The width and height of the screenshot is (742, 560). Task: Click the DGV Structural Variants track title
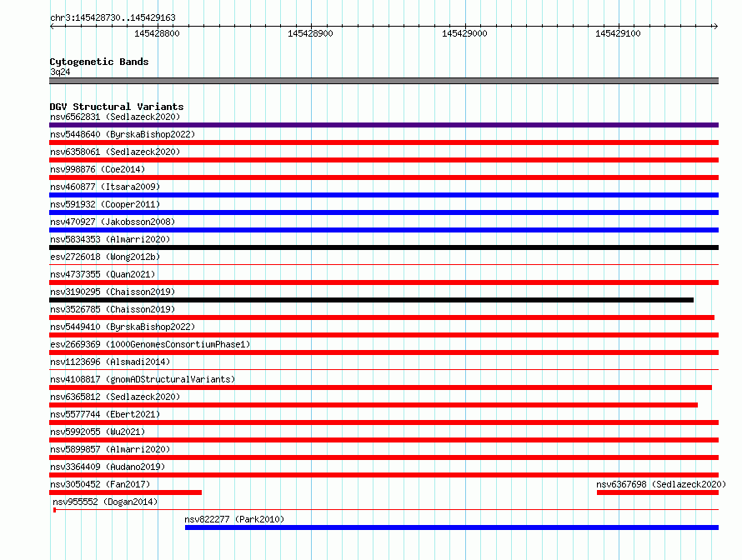click(x=117, y=107)
